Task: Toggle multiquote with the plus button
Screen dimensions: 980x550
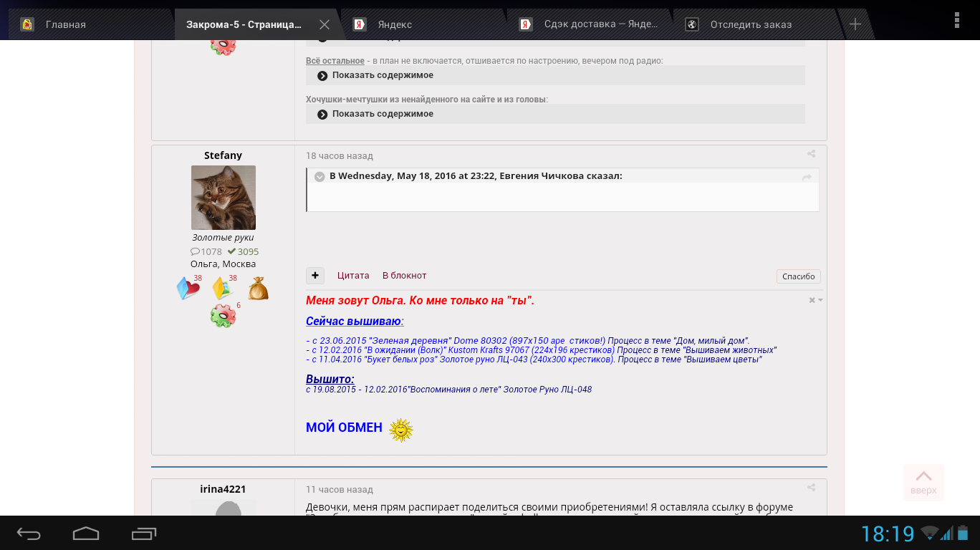Action: 315,276
